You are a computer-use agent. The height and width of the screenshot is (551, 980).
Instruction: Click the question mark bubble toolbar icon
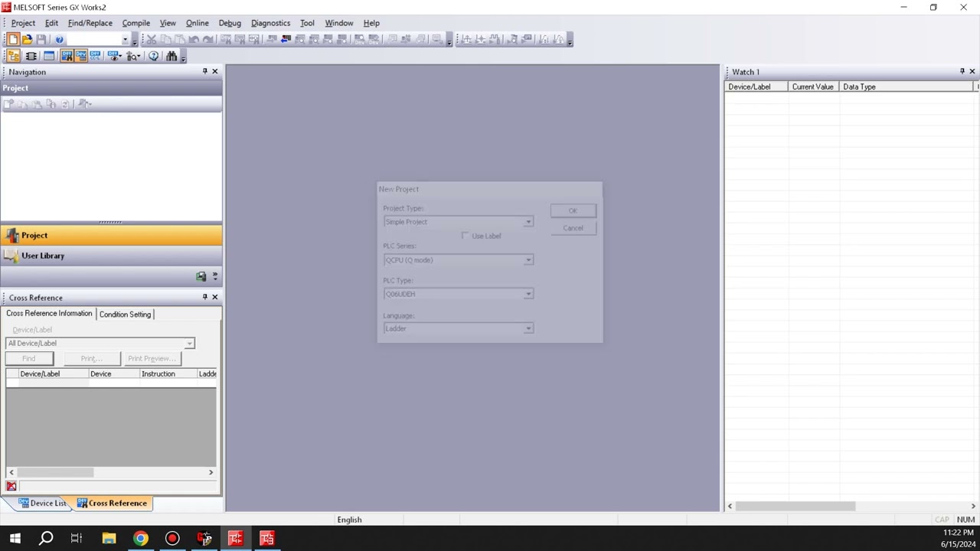tap(153, 56)
